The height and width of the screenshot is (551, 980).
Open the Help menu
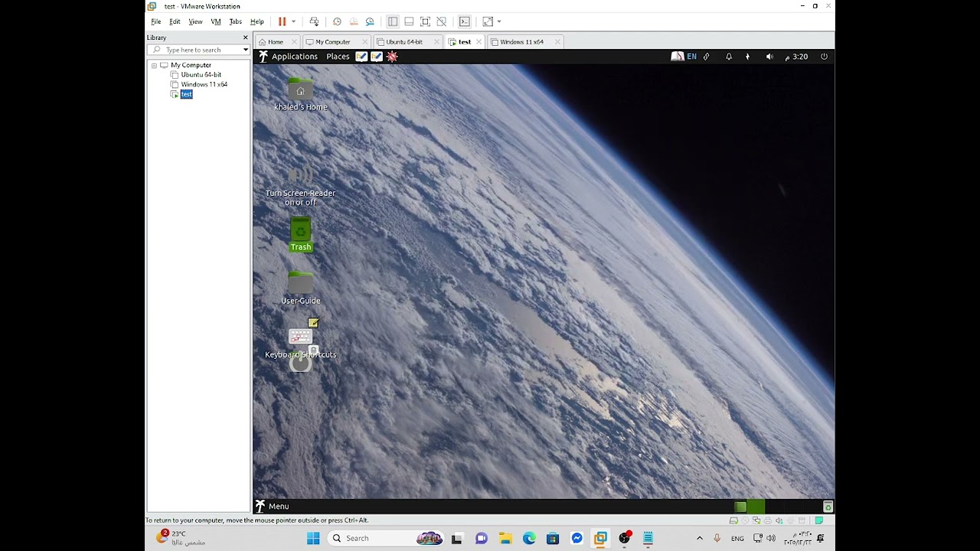click(257, 21)
